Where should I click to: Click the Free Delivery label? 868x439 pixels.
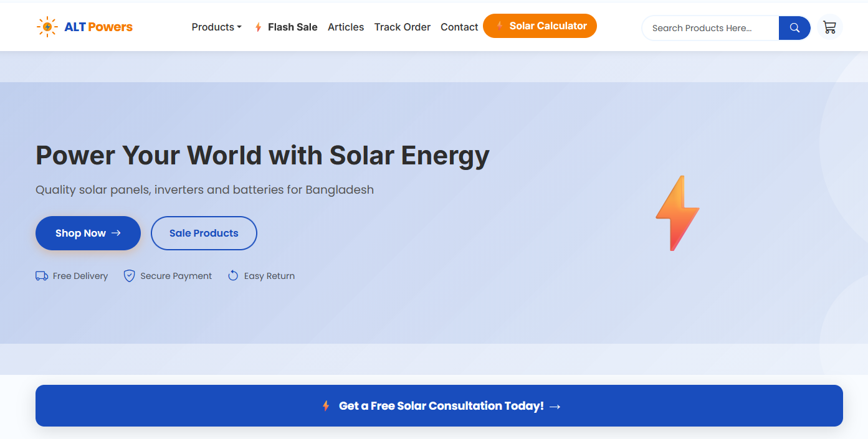[80, 276]
